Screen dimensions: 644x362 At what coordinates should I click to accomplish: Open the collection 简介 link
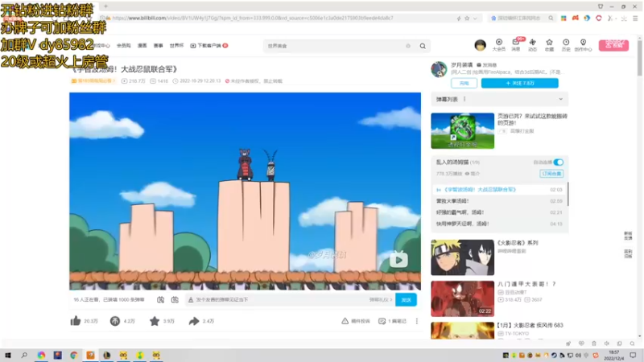(473, 174)
